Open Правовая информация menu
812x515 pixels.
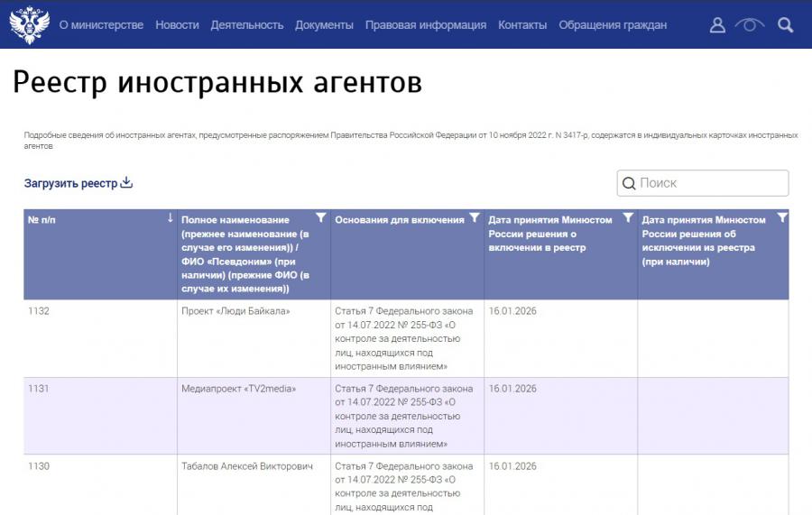[x=426, y=25]
